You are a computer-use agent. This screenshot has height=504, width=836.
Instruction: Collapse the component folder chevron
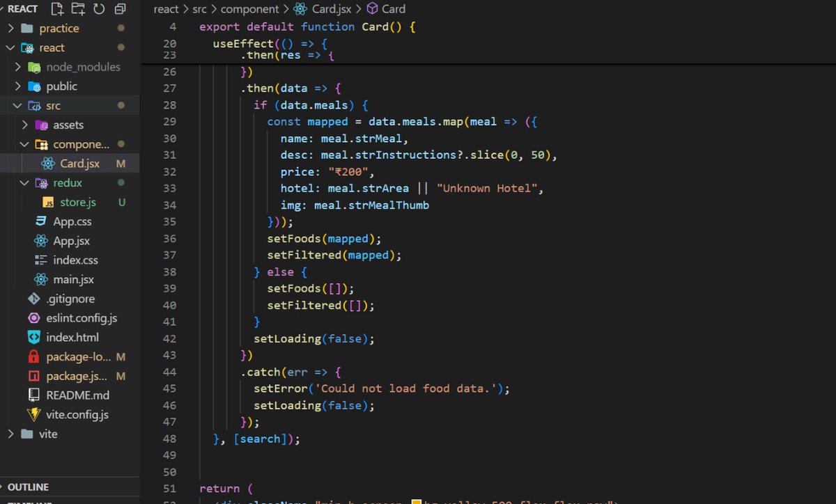click(25, 144)
